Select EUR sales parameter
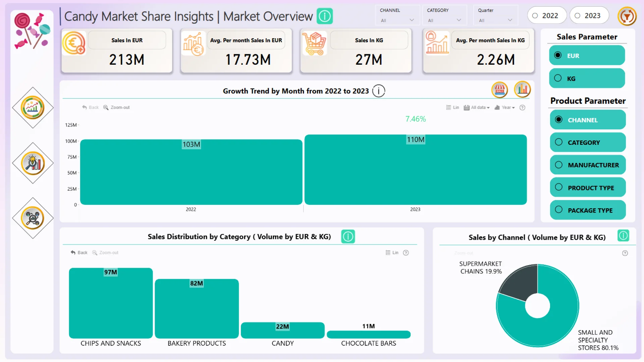 (x=587, y=56)
